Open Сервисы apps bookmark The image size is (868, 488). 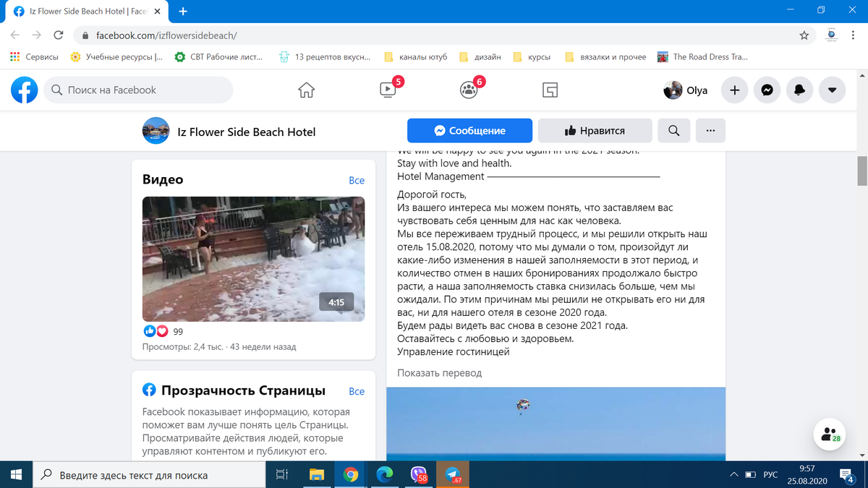point(34,56)
